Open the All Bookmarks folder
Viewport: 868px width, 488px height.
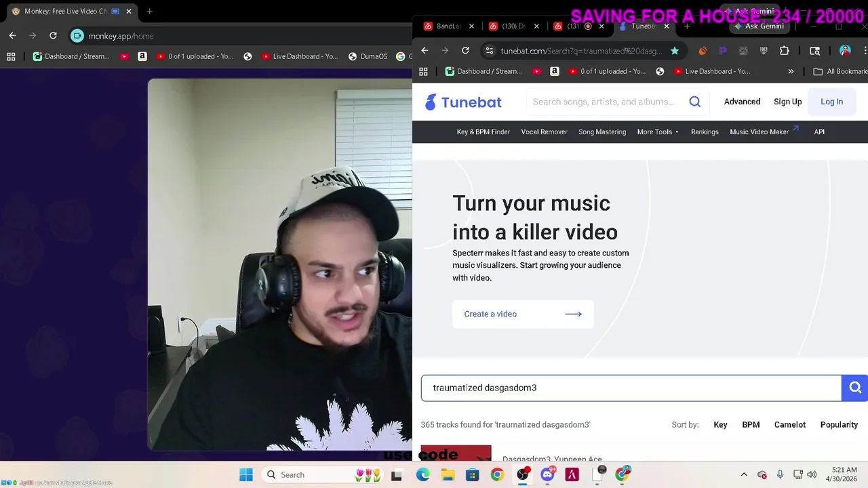coord(840,71)
